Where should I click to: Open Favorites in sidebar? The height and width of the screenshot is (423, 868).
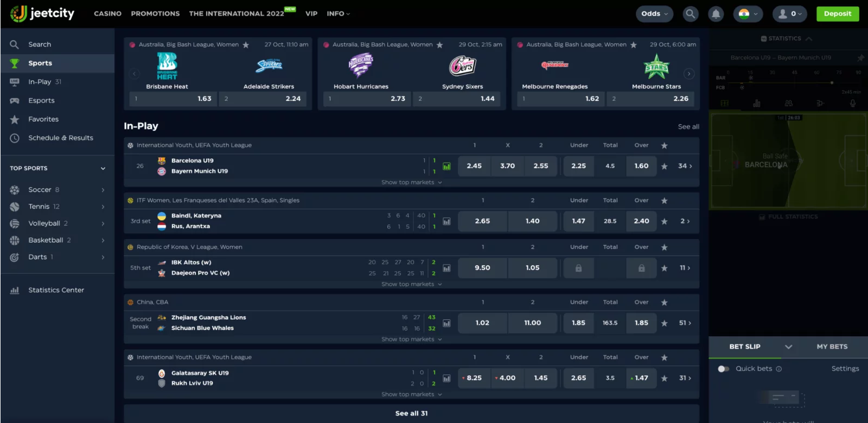(x=58, y=119)
